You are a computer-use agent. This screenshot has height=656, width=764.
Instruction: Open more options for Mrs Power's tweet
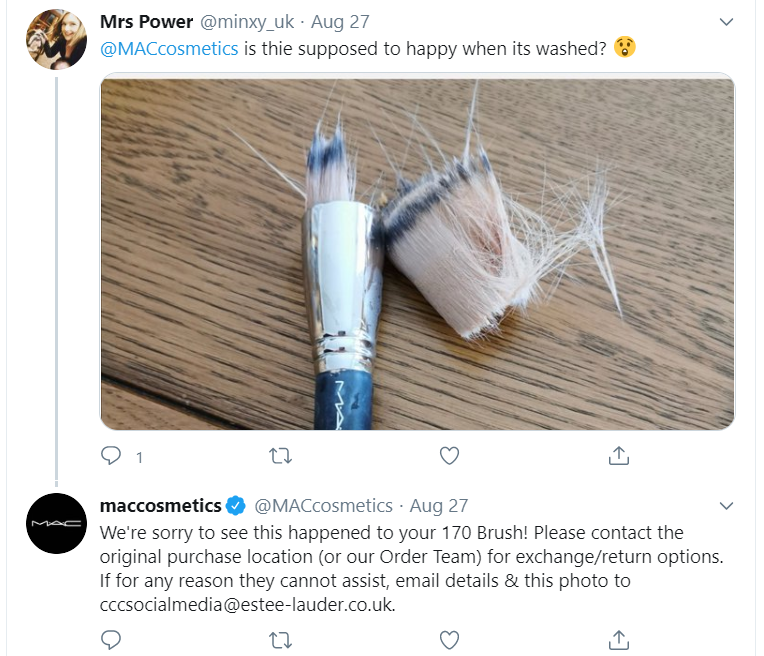726,22
